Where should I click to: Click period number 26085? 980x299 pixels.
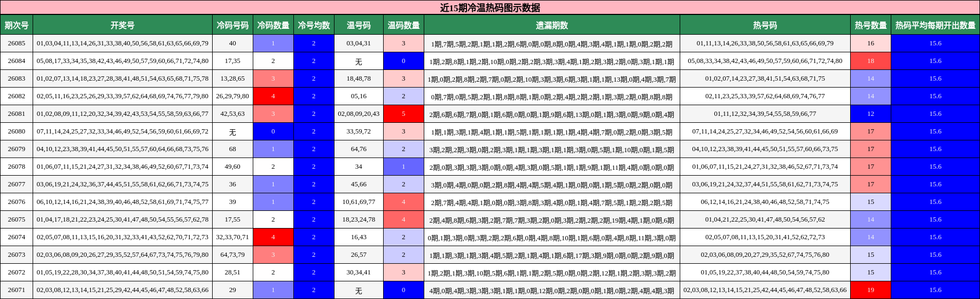click(x=17, y=43)
